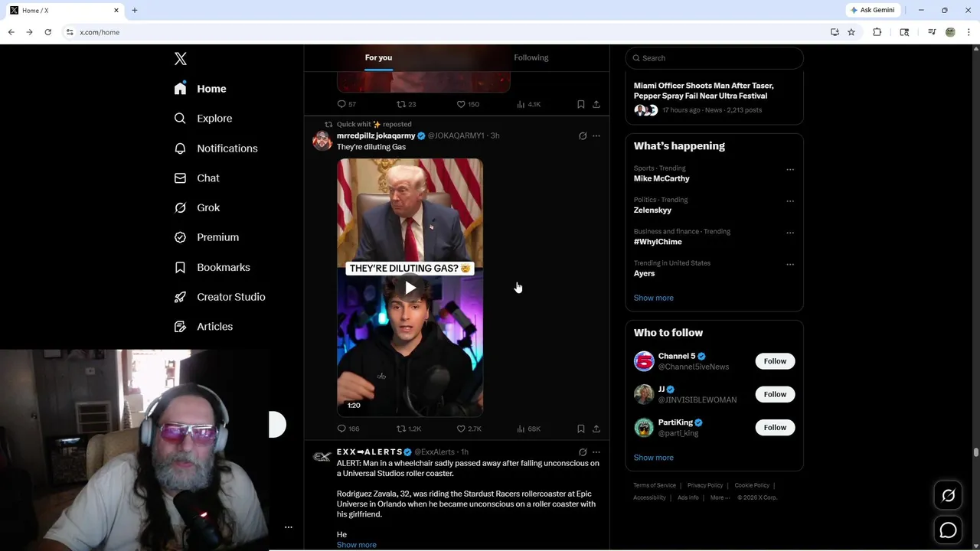Share the top post
Viewport: 980px width, 551px height.
point(596,104)
